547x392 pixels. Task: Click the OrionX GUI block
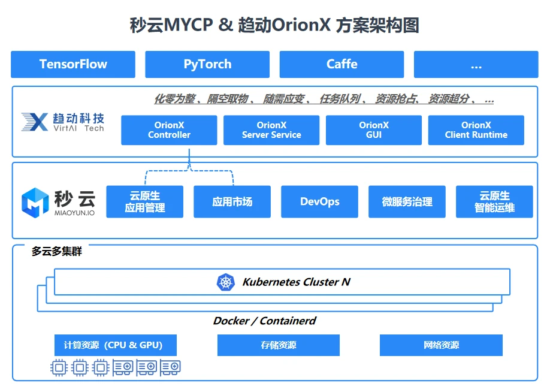pyautogui.click(x=374, y=130)
